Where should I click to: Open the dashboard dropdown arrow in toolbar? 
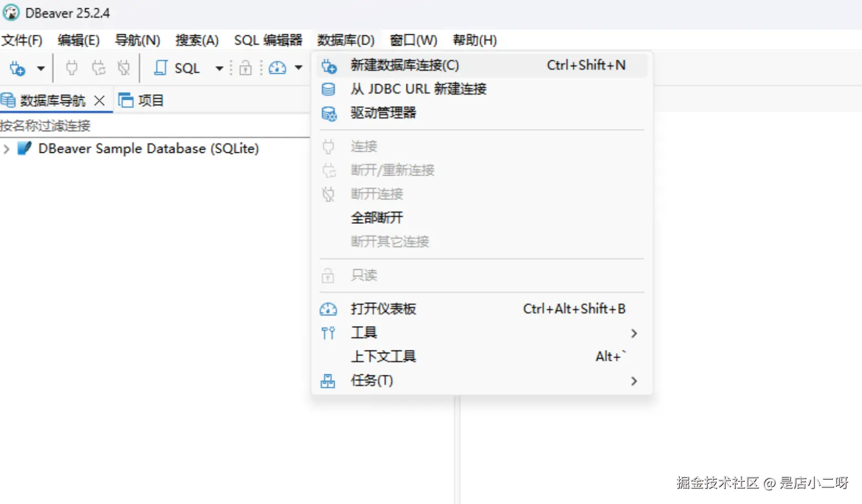pyautogui.click(x=299, y=68)
